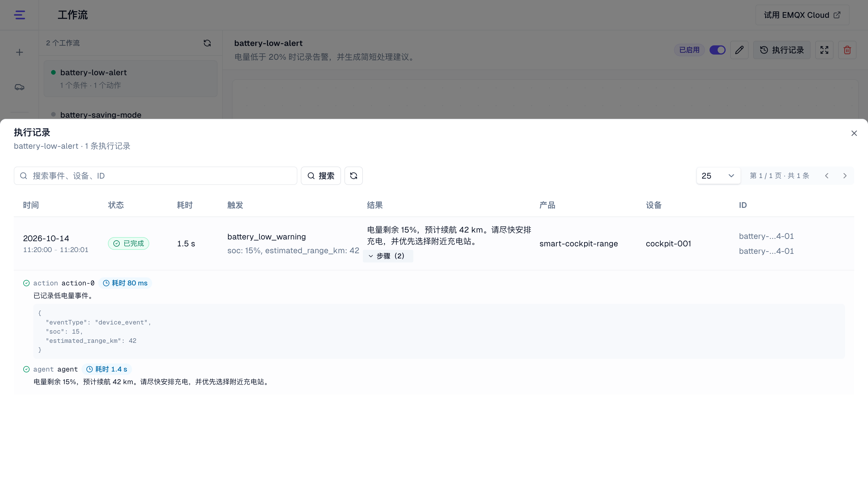
Task: Click the smart-cockpit-range product cell
Action: 578,244
